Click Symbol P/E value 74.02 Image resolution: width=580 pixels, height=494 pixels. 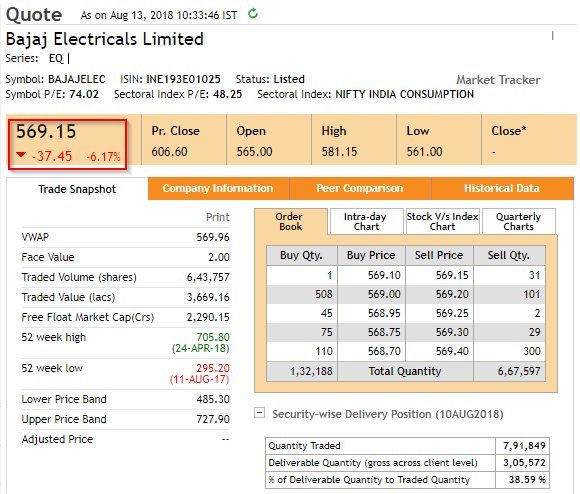coord(84,94)
